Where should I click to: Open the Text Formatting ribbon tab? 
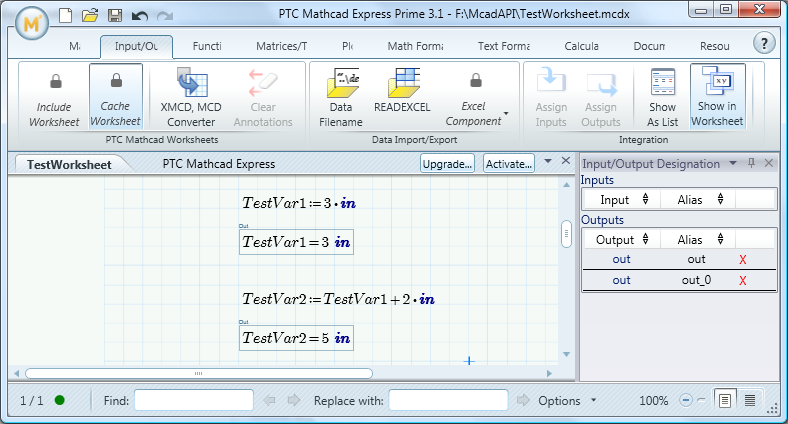coord(504,46)
